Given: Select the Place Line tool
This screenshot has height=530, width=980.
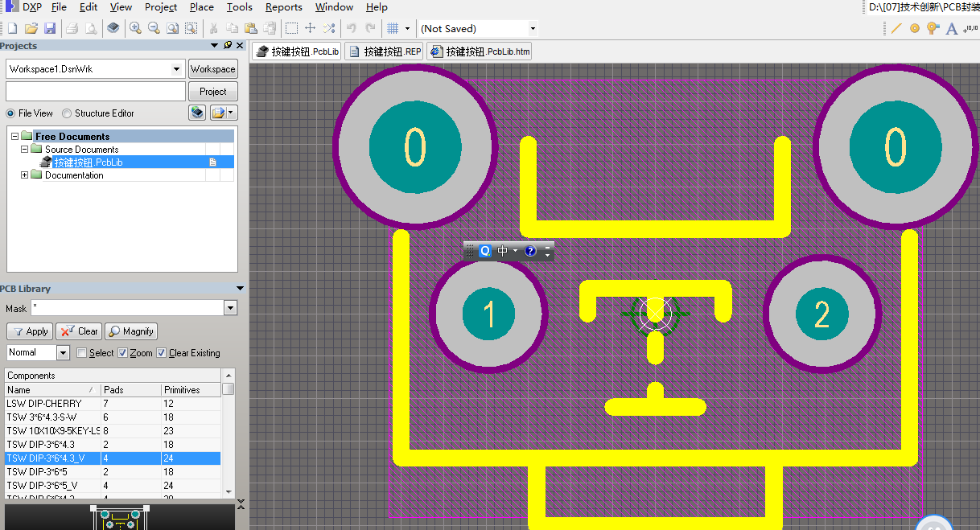Looking at the screenshot, I should click(x=896, y=28).
